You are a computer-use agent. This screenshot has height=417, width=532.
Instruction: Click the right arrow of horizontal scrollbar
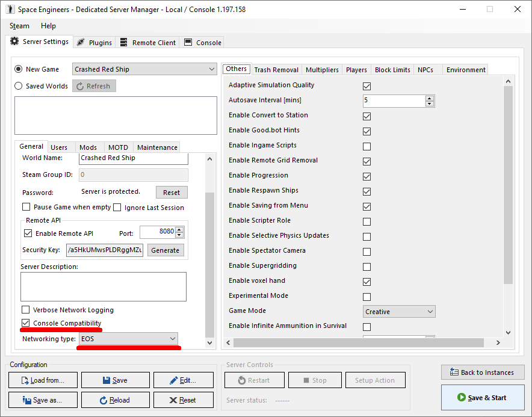click(498, 343)
